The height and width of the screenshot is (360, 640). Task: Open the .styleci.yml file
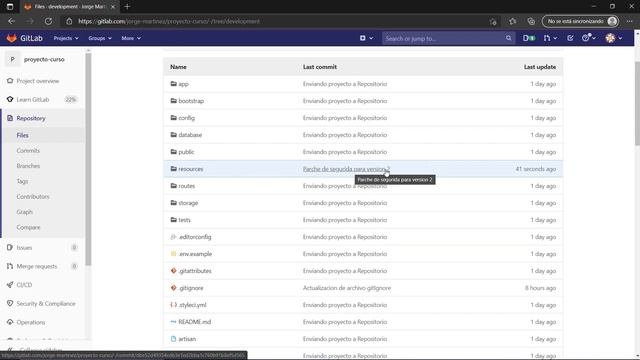coord(192,305)
